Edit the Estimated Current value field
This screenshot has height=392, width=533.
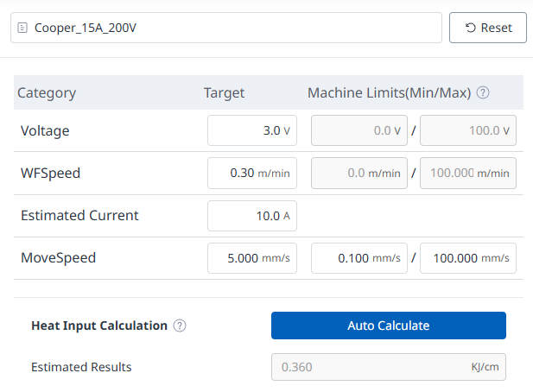tap(251, 216)
